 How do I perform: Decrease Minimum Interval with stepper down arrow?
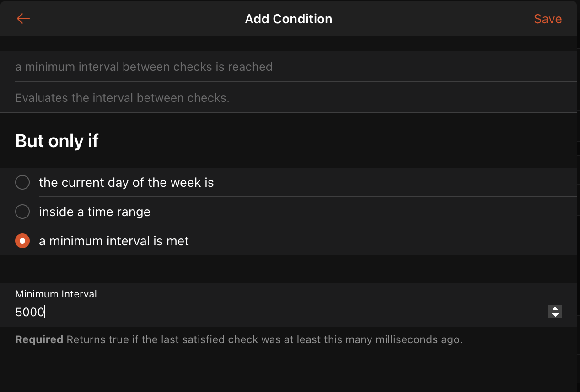[x=555, y=315]
